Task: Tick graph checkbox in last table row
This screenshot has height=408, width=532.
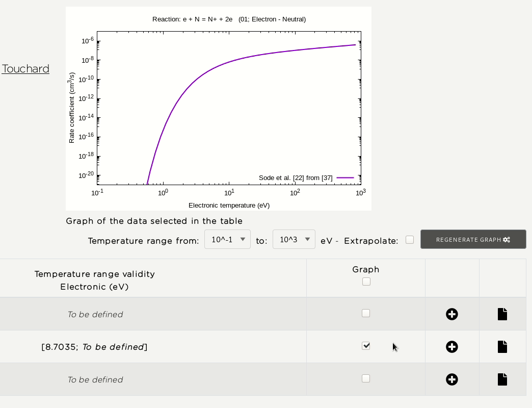Action: click(366, 378)
